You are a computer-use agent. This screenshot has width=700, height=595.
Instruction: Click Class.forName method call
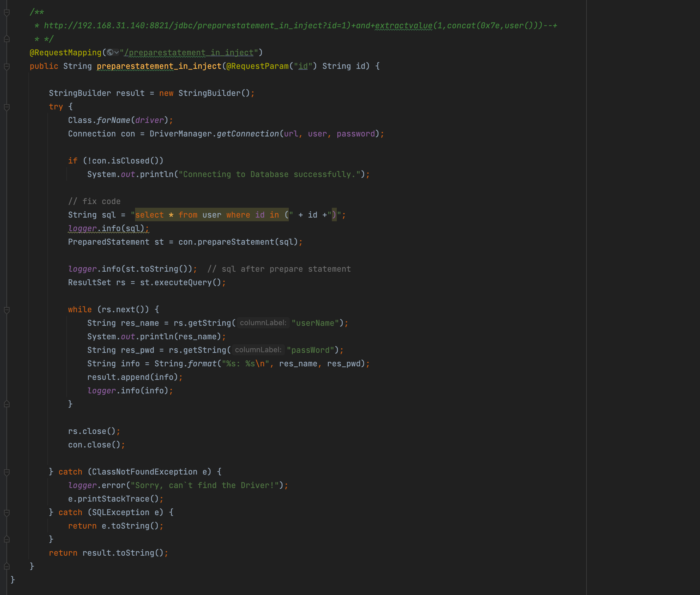[x=99, y=120]
